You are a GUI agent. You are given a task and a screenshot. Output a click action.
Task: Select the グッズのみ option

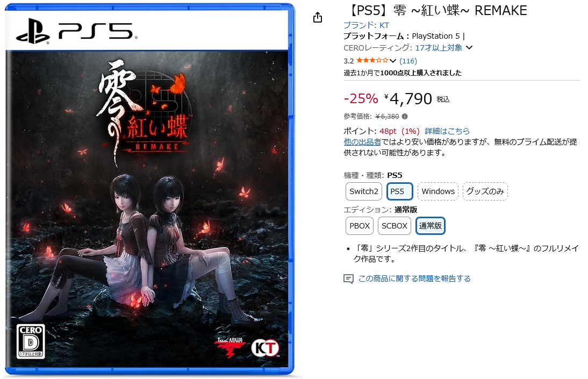(x=485, y=191)
